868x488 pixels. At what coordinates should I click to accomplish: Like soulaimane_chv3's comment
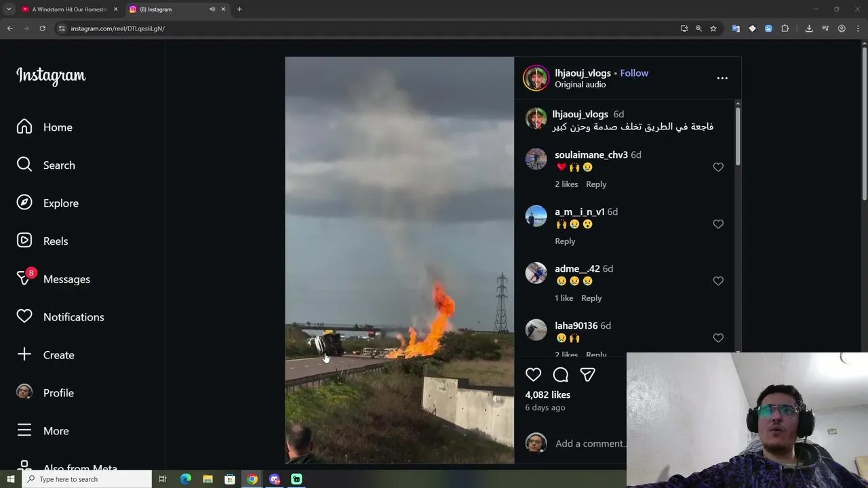pos(718,167)
